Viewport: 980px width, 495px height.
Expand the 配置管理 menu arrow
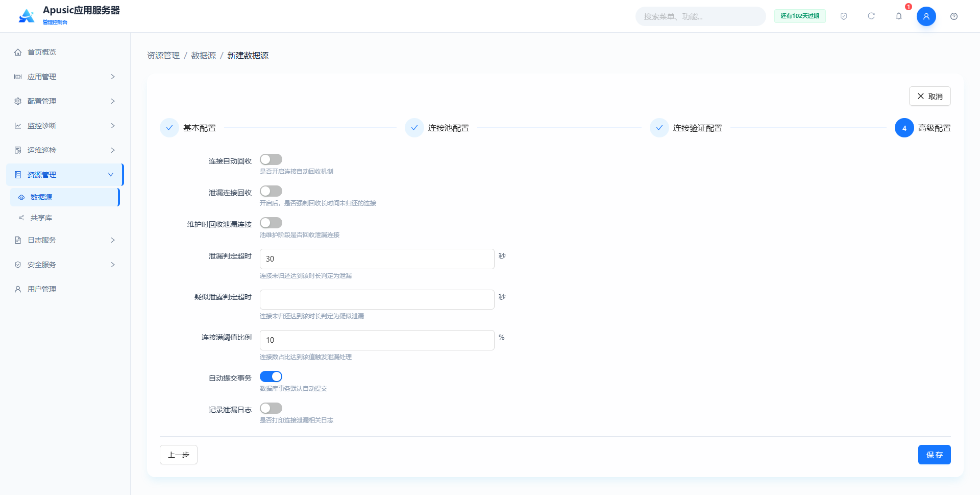coord(113,101)
